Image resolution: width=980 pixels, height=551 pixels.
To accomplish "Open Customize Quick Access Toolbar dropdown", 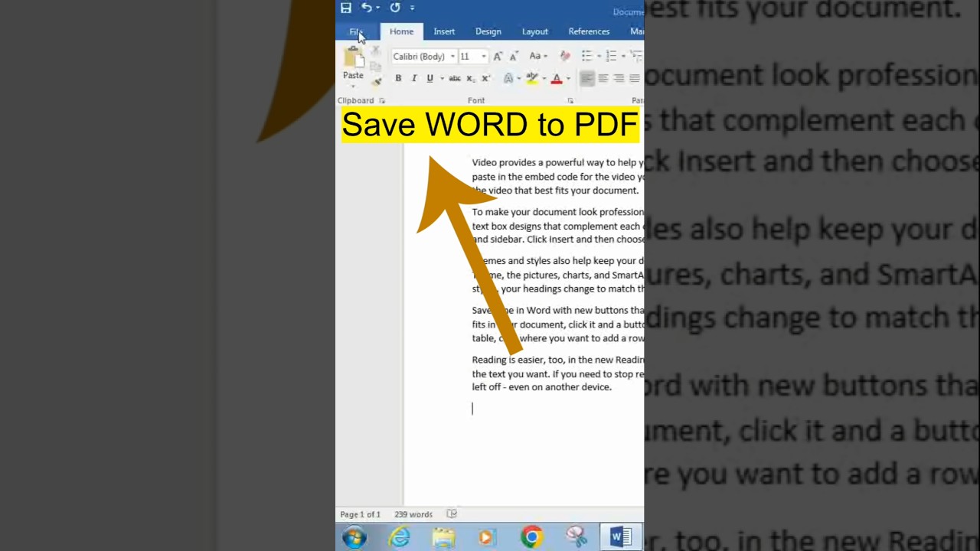I will [412, 8].
